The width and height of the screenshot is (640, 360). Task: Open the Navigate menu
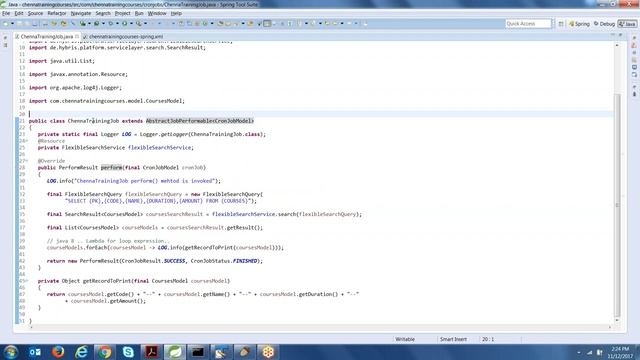81,13
